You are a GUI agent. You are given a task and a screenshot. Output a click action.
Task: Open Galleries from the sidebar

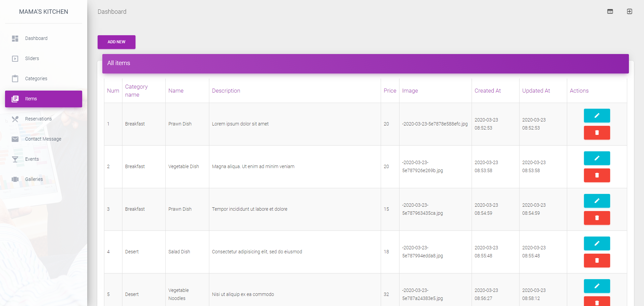point(34,180)
